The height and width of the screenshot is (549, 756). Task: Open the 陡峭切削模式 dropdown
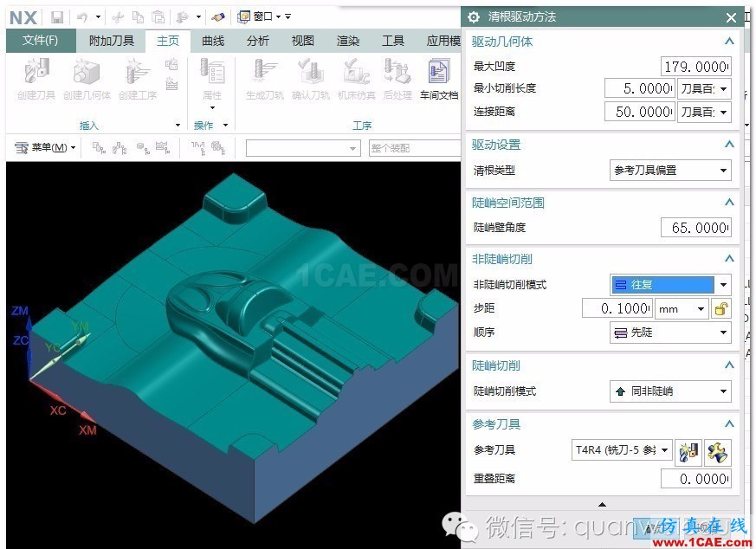pos(670,391)
